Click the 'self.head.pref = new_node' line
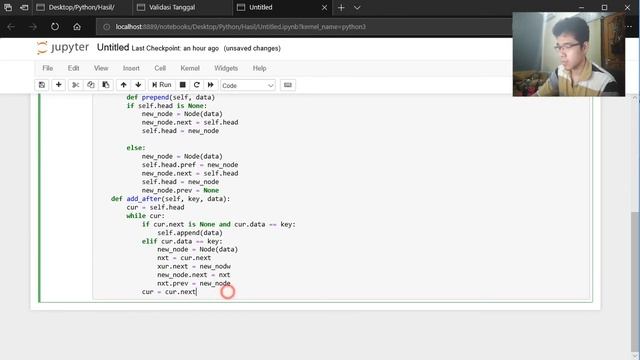640x360 pixels. (190, 165)
